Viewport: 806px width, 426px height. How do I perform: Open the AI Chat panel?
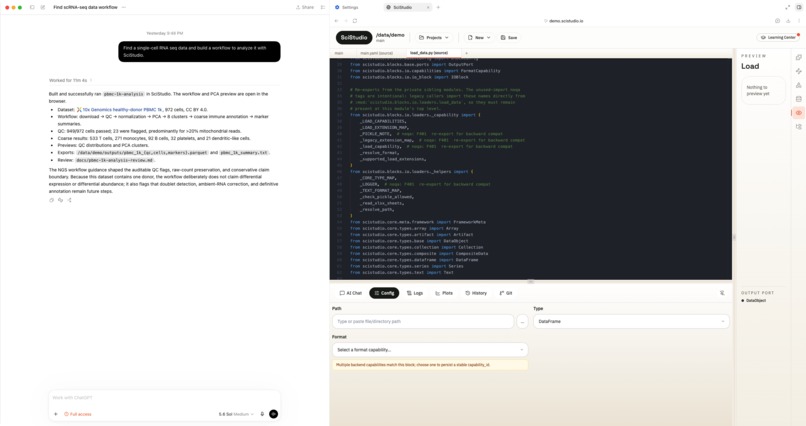[x=351, y=293]
